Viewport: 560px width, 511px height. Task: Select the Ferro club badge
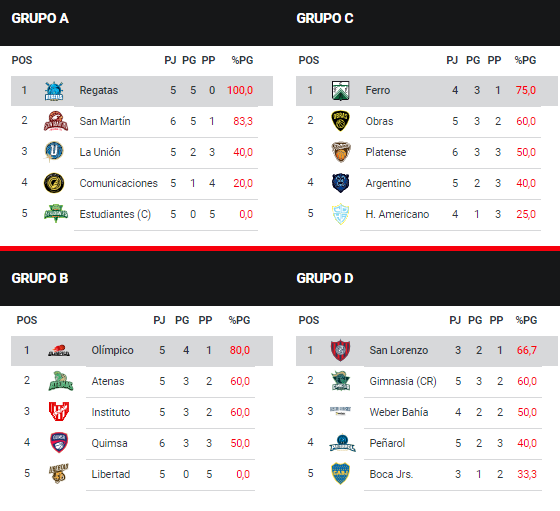[340, 91]
